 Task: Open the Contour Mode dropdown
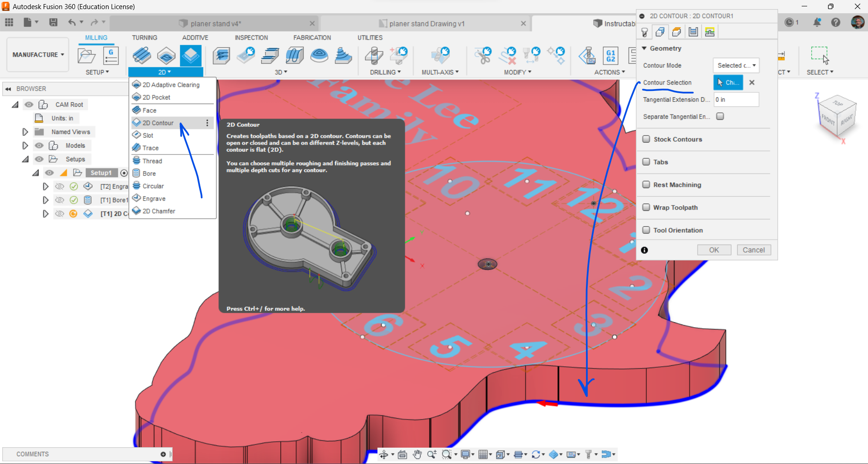(736, 65)
